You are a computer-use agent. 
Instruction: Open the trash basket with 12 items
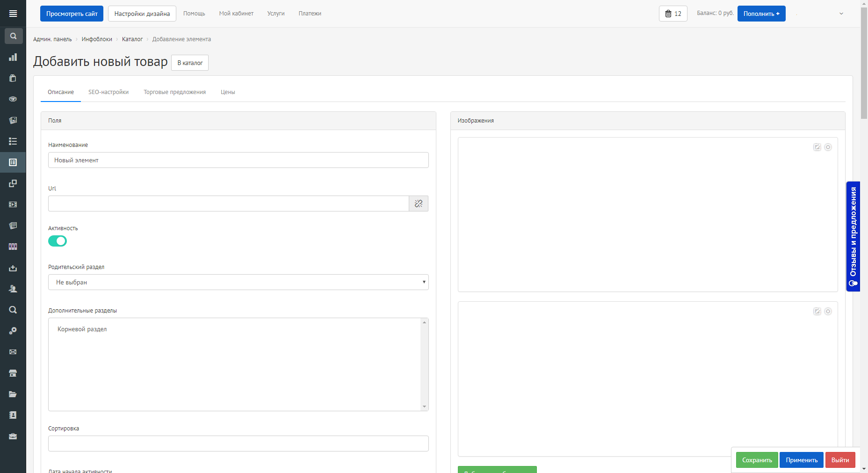tap(673, 14)
